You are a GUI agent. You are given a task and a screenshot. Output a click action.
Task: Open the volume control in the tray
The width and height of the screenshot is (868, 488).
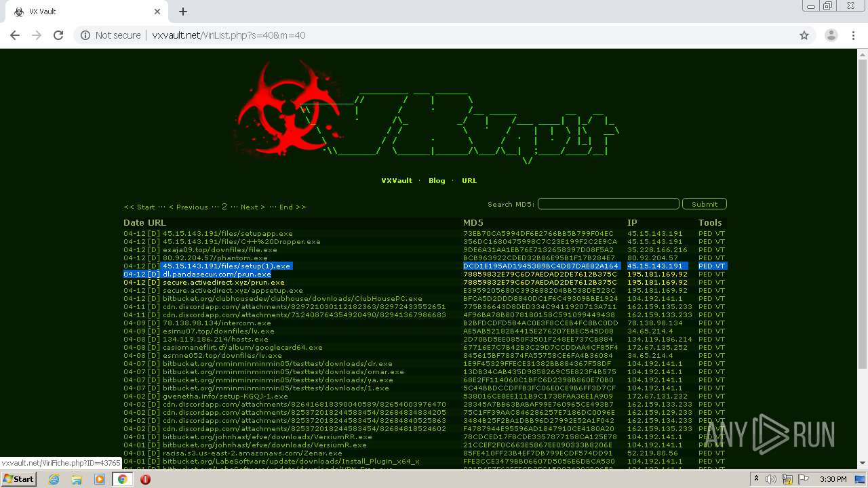771,479
